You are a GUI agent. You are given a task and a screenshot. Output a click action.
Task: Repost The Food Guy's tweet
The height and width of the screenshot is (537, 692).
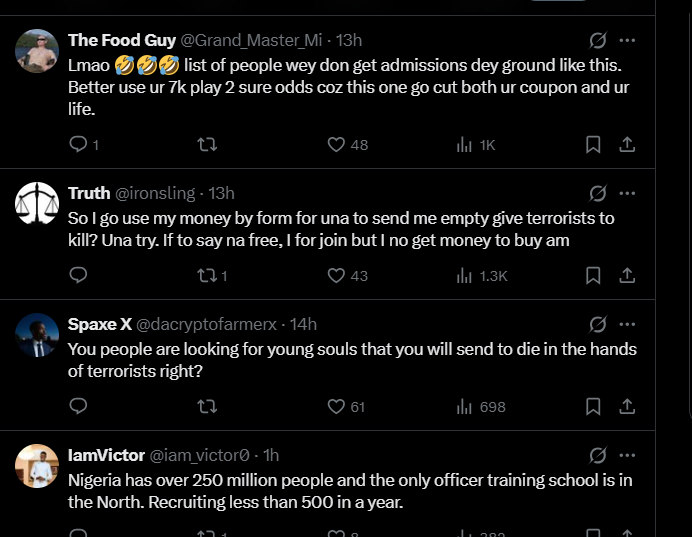(207, 144)
